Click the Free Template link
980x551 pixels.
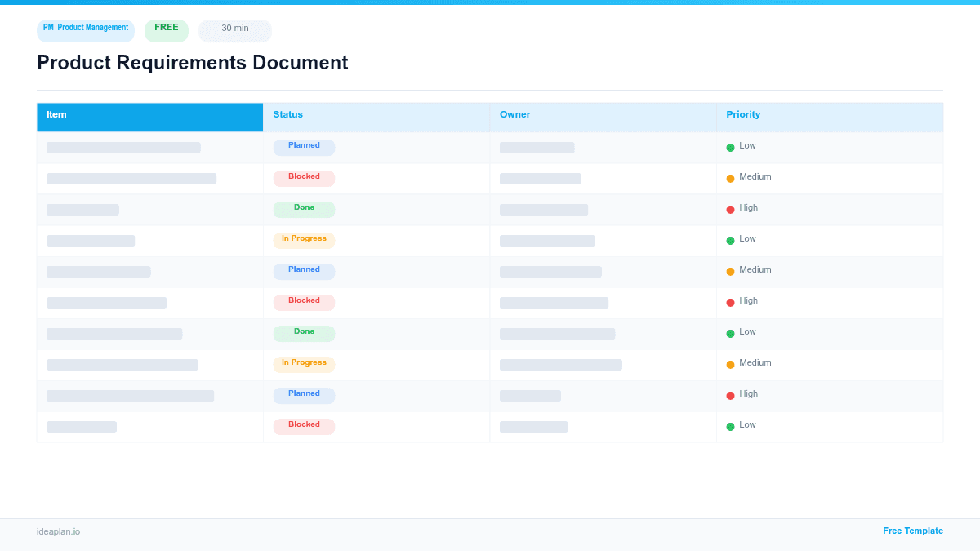tap(913, 531)
